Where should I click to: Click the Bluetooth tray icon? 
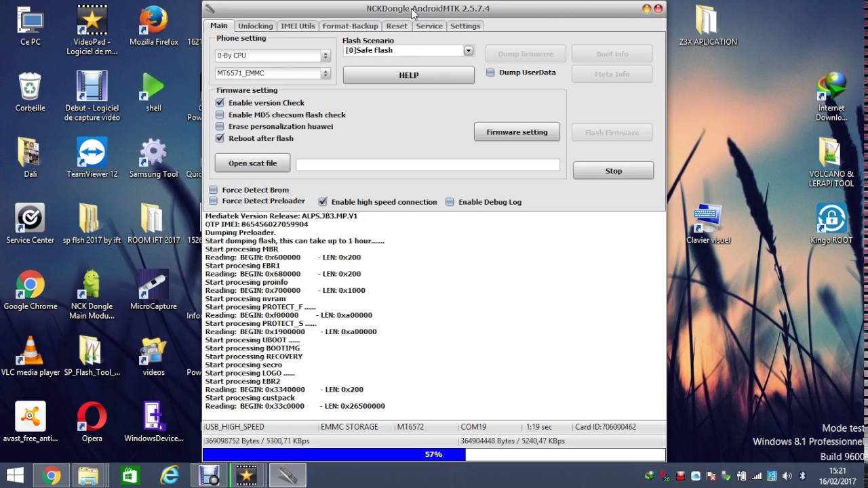click(802, 476)
